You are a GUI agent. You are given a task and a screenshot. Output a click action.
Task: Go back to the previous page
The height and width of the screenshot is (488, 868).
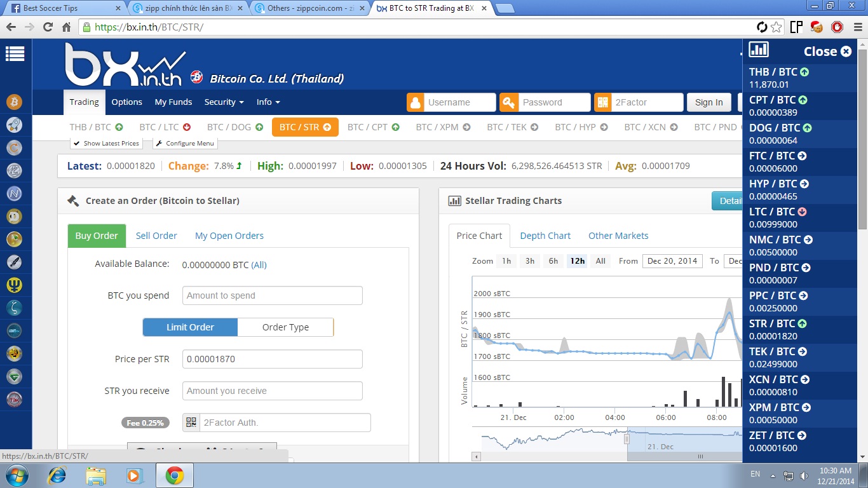click(11, 27)
